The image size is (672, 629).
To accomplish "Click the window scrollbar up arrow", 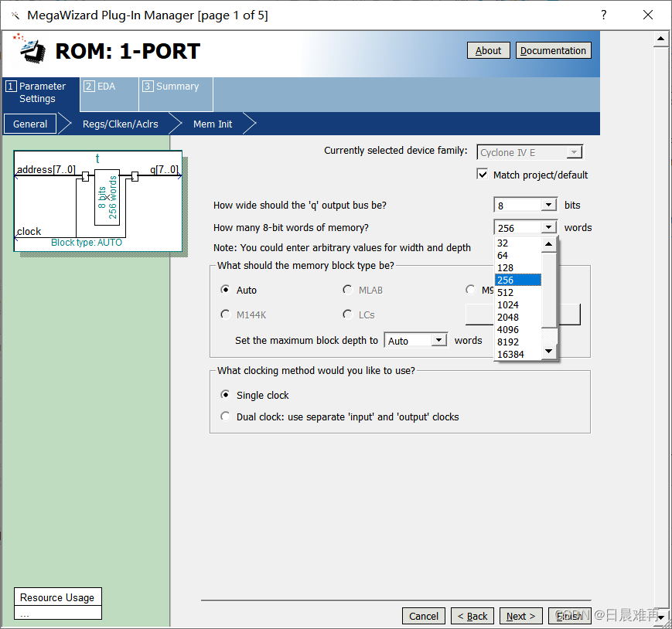I will coord(661,39).
